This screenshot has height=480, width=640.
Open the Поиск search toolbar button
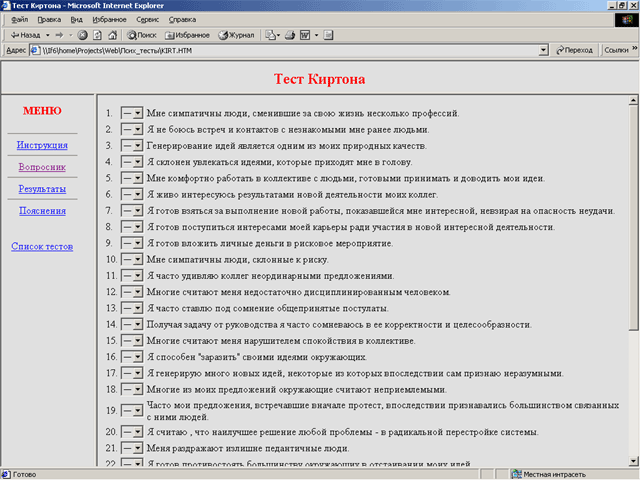point(142,35)
